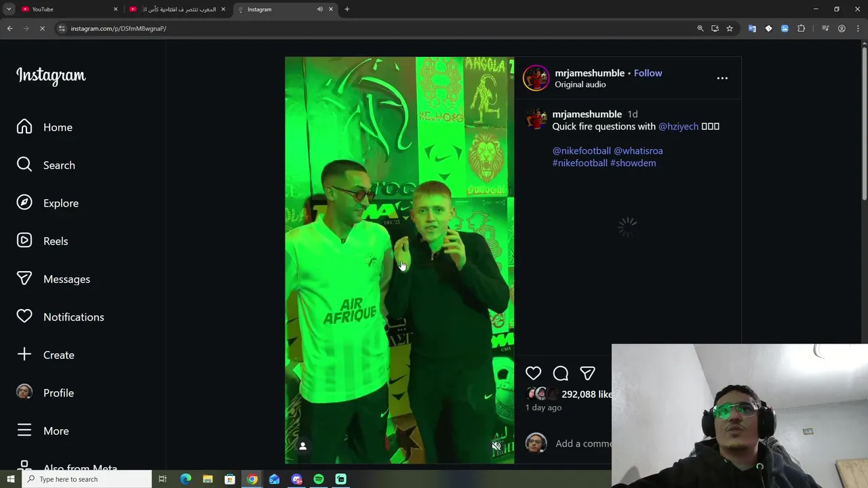Click the reel video to pause it

[x=399, y=260]
